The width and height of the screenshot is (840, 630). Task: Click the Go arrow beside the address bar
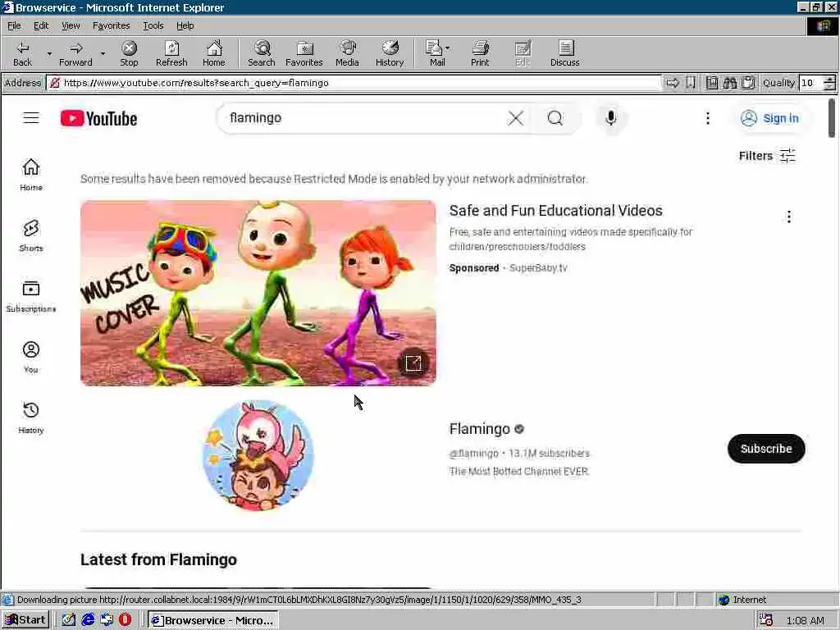[x=673, y=83]
